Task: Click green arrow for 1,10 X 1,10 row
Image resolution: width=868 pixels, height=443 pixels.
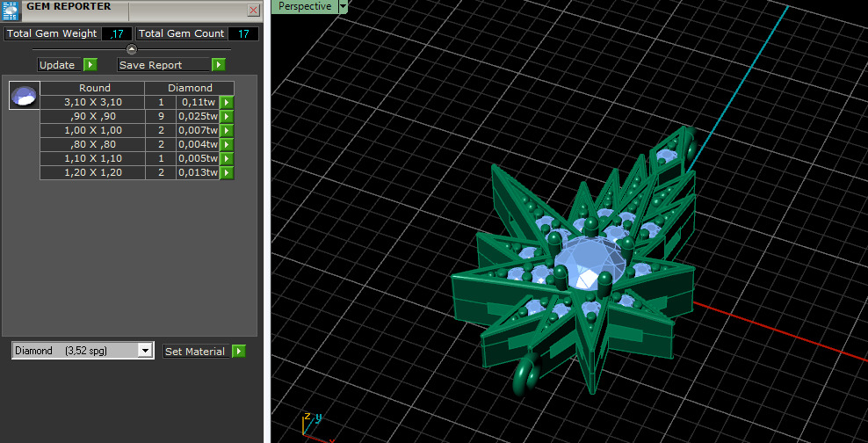Action: click(x=227, y=159)
